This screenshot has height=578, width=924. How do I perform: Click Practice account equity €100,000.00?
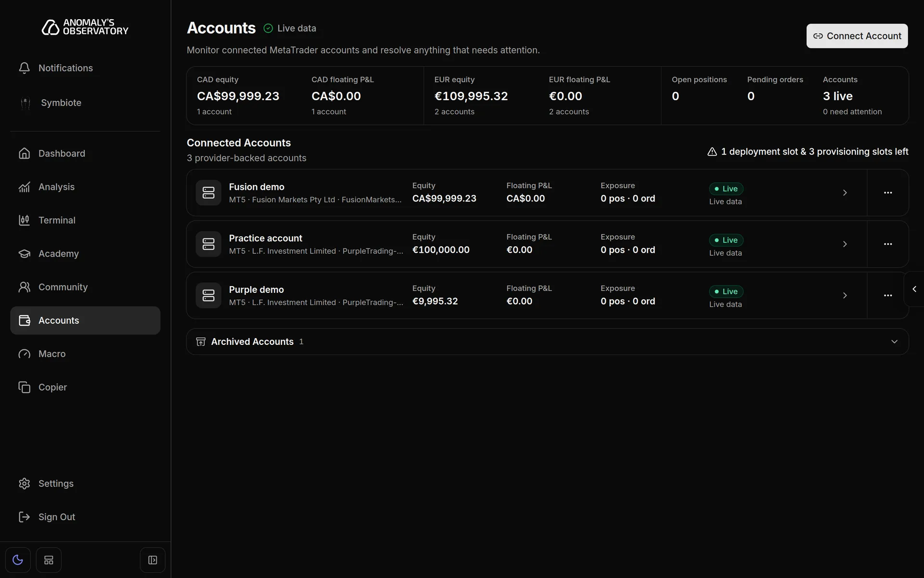[x=441, y=250]
